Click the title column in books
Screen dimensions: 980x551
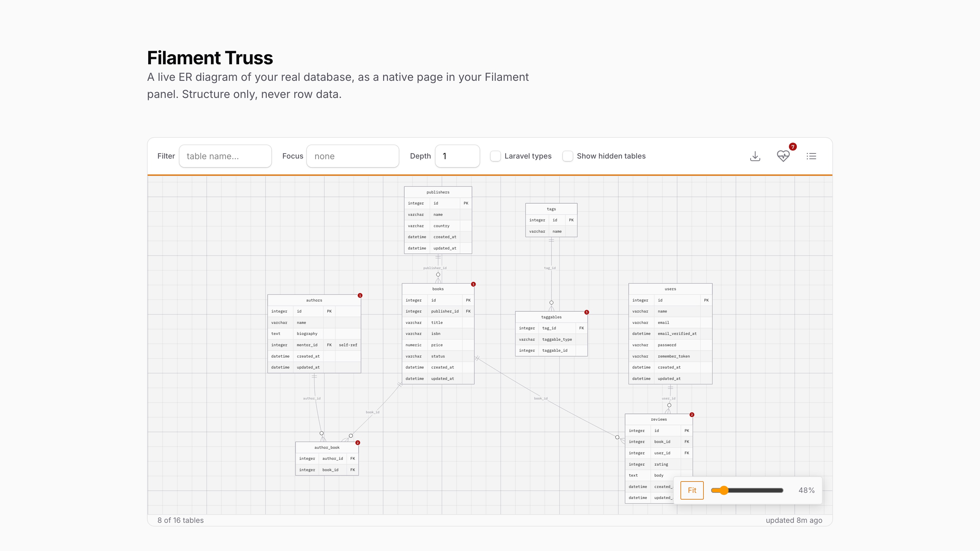coord(438,322)
